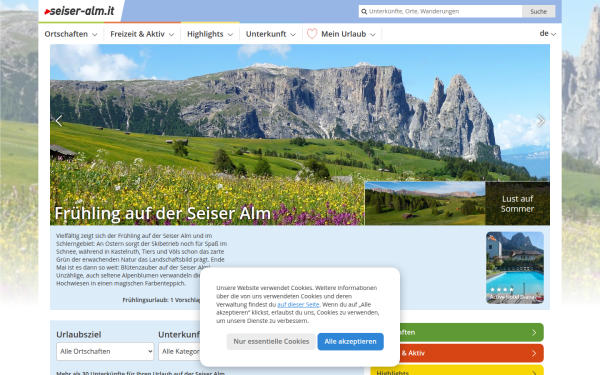Click the yellow Highlights button
Image resolution: width=600 pixels, height=375 pixels.
[457, 370]
